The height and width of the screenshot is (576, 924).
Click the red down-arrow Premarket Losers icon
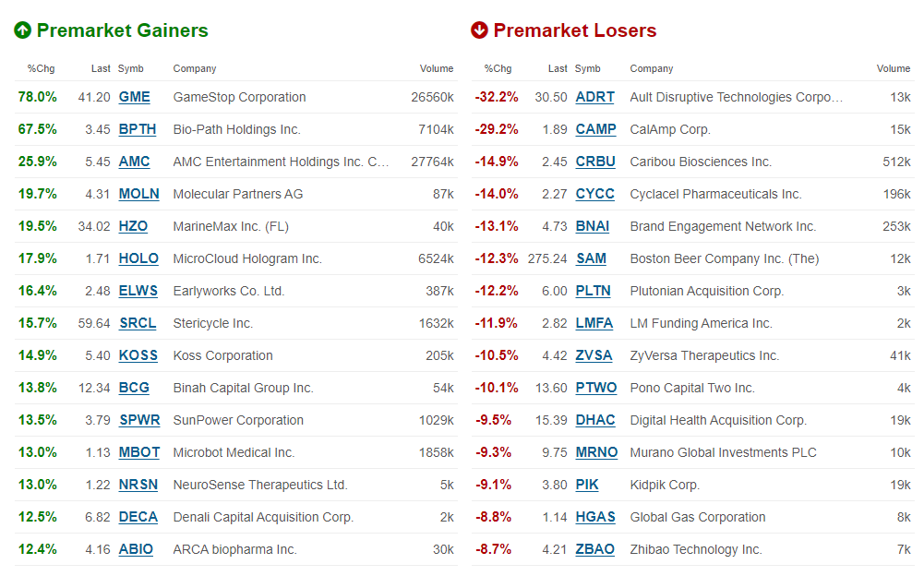pos(479,30)
